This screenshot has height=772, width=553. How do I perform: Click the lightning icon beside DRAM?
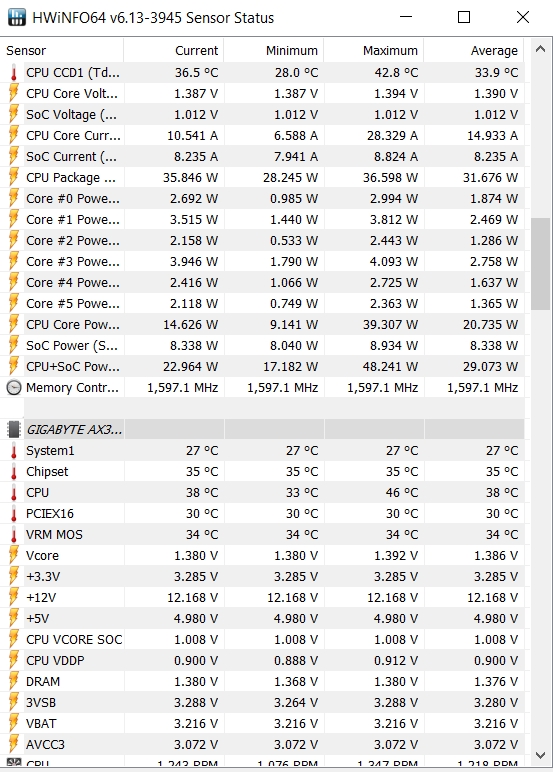click(14, 681)
